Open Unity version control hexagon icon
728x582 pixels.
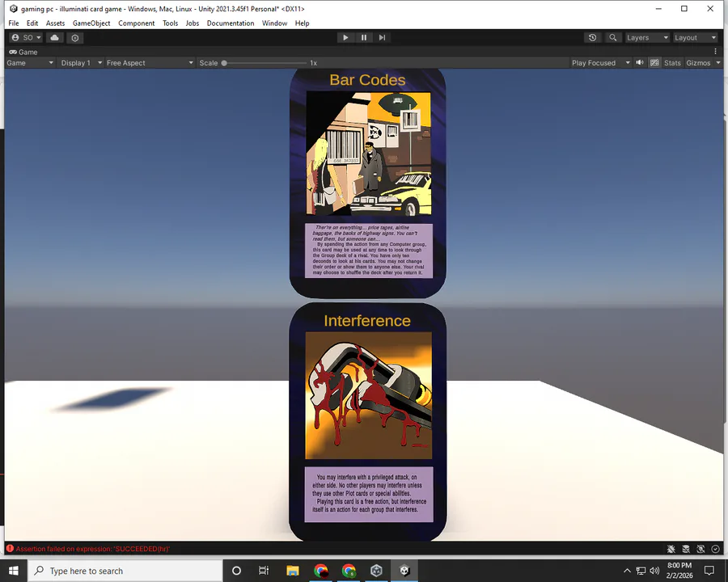pyautogui.click(x=74, y=38)
